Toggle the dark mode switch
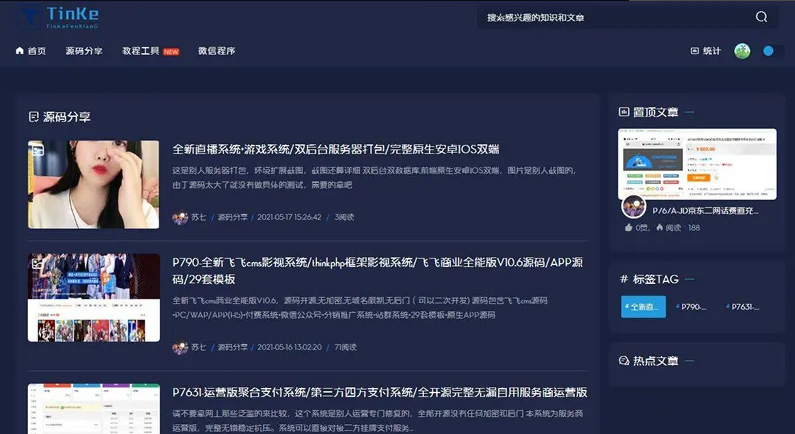Screen dimensions: 795x434 coord(773,51)
